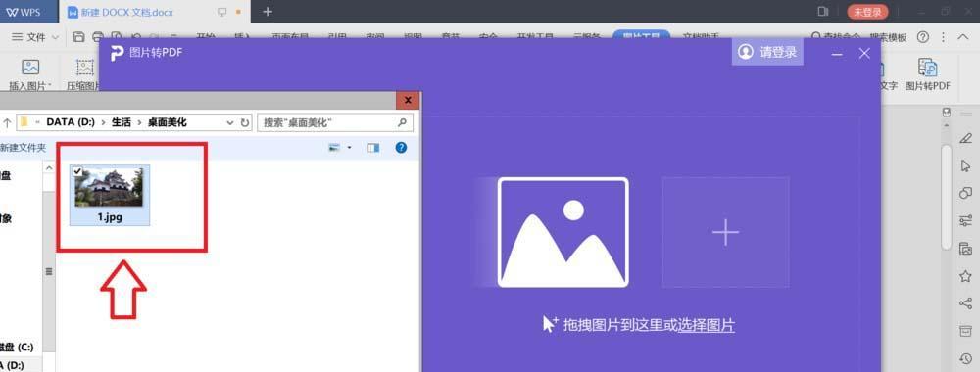Viewport: 980px width, 372px height.
Task: Minimize the 图片转PDF dialog
Action: coord(836,54)
